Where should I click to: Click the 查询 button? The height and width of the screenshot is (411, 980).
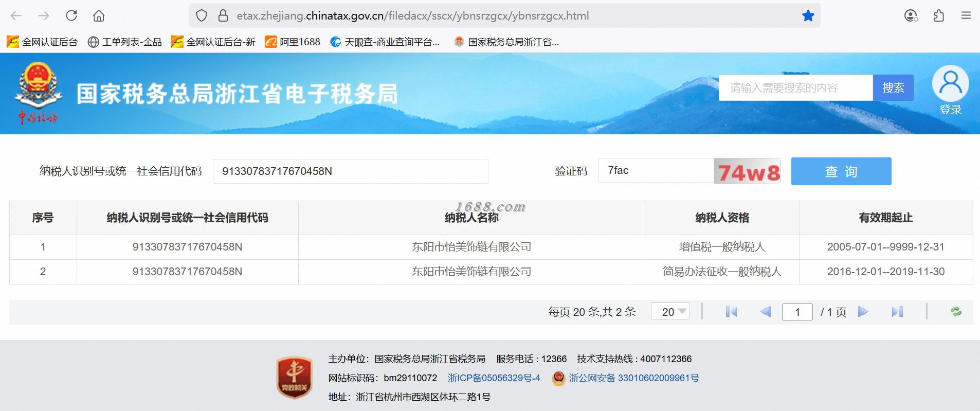coord(841,171)
